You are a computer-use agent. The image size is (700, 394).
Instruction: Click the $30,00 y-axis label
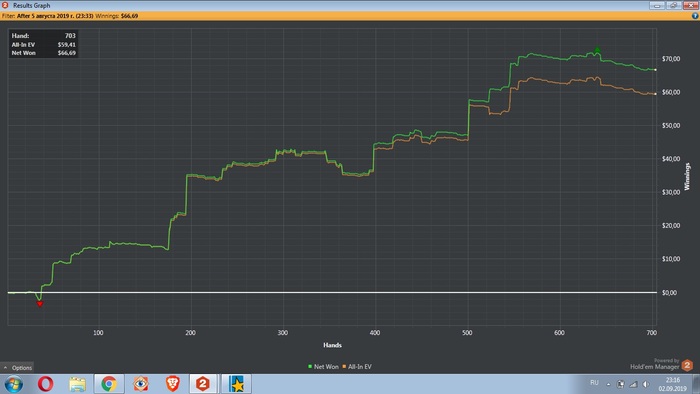(671, 192)
